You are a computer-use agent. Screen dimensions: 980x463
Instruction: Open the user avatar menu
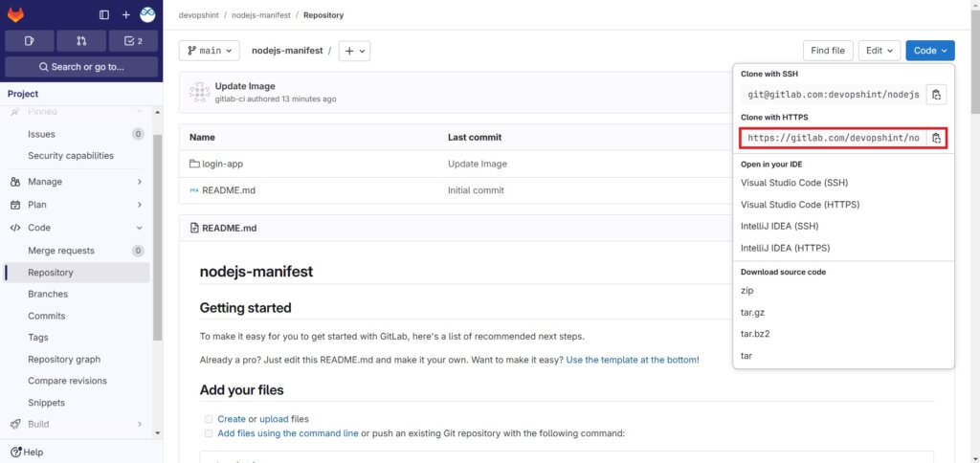pyautogui.click(x=147, y=14)
